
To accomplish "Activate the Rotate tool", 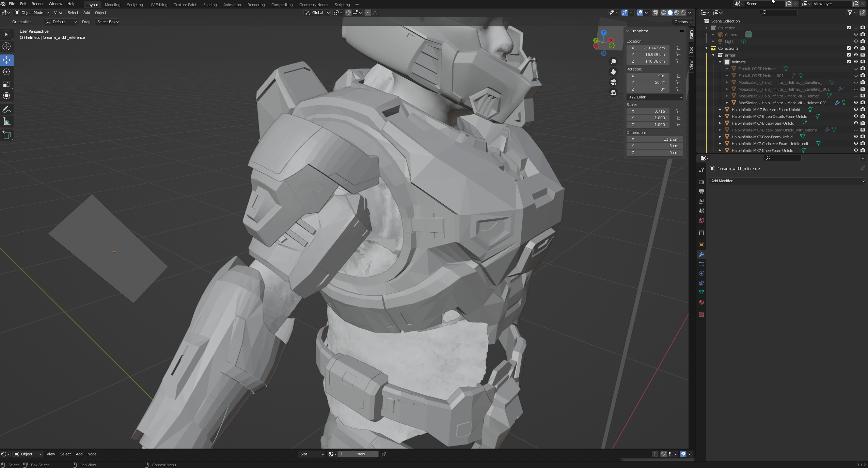I will pyautogui.click(x=6, y=72).
